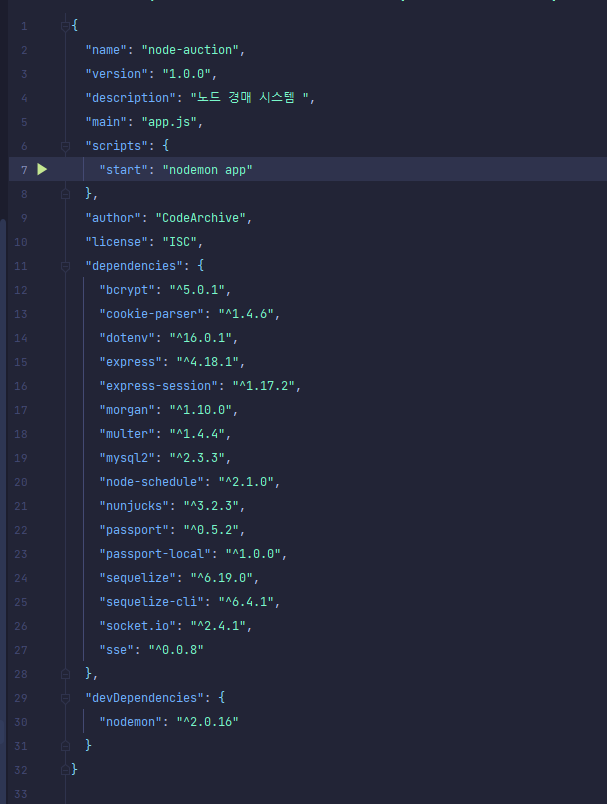Click the "devDependencies" key
The image size is (607, 804).
pyautogui.click(x=145, y=698)
